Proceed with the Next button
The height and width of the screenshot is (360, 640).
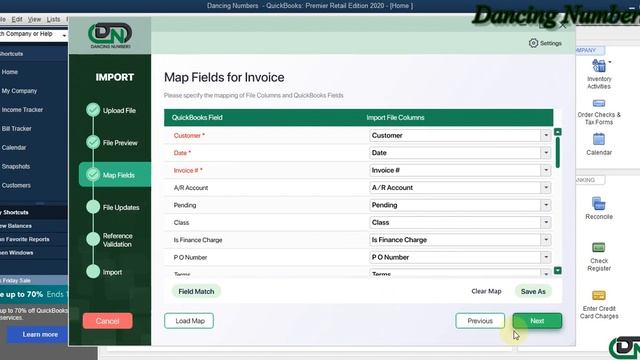[537, 321]
